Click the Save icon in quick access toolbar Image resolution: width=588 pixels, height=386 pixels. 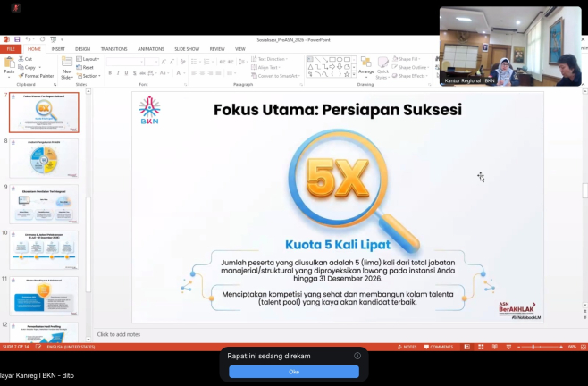coord(17,39)
